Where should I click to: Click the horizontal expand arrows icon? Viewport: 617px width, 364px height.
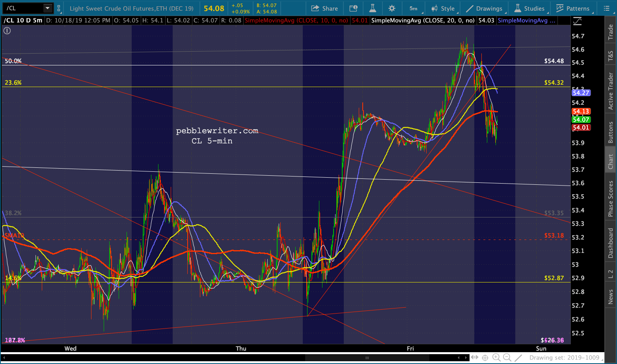(x=475, y=358)
